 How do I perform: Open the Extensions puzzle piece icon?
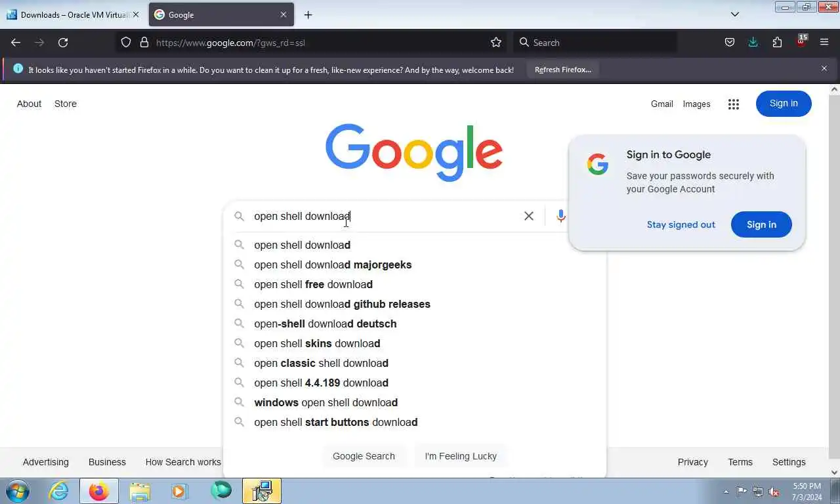(777, 43)
